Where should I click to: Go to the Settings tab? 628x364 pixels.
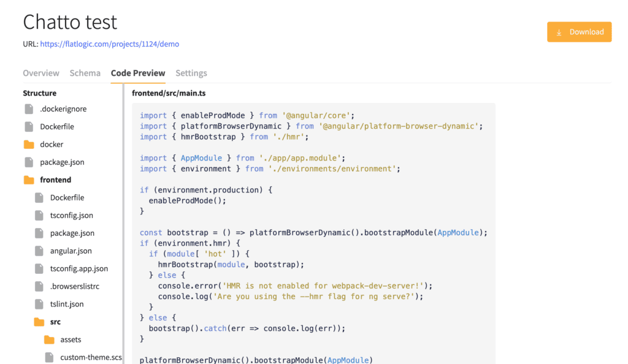[191, 73]
